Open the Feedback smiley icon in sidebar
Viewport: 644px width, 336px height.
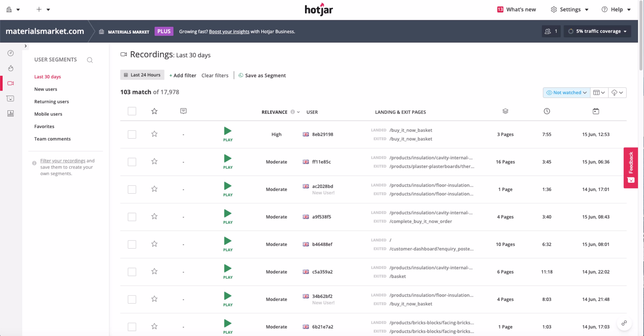point(10,98)
